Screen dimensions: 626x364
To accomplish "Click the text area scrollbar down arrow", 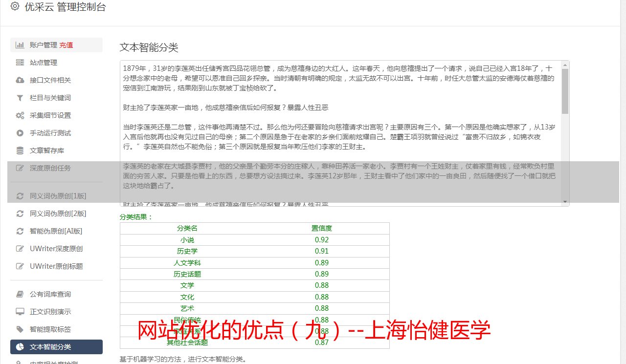I will coord(565,202).
